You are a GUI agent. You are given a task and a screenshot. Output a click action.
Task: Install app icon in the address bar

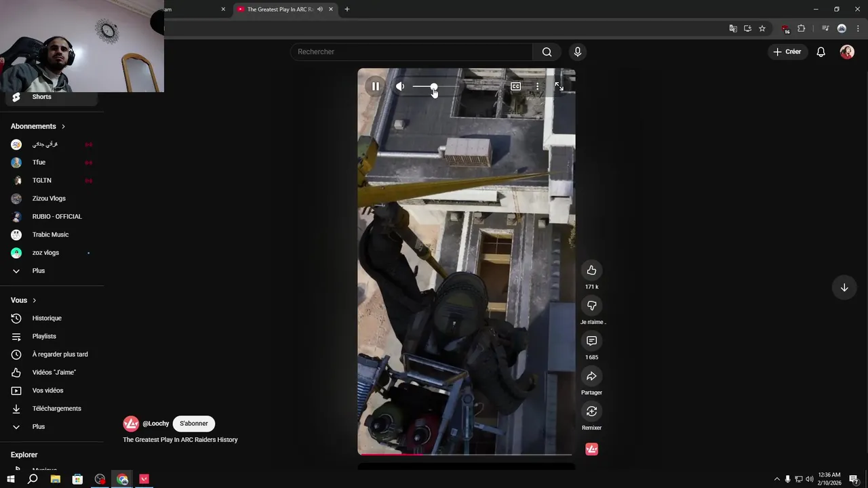(x=747, y=28)
